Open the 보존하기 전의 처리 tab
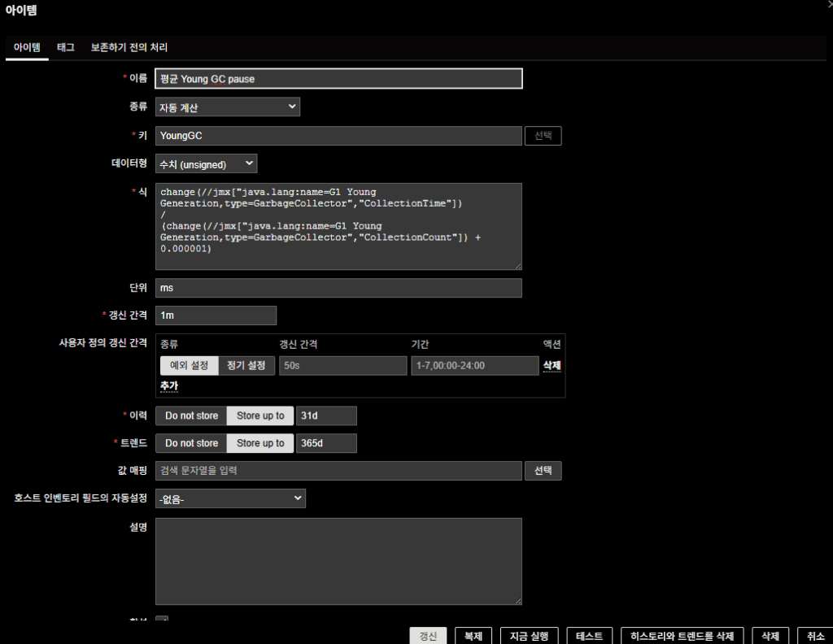The image size is (833, 644). [x=129, y=48]
